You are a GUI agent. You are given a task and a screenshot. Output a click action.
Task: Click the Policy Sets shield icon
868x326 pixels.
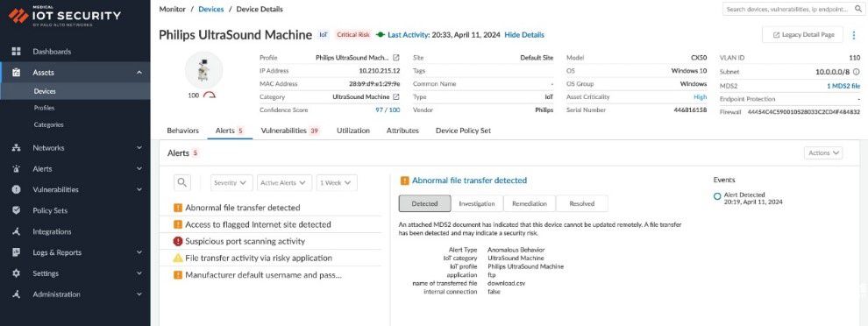coord(16,210)
